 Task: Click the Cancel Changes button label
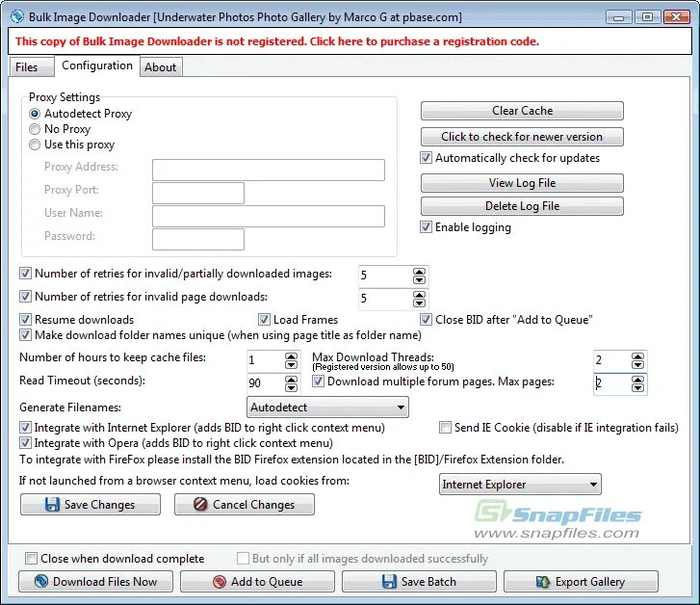[x=253, y=505]
